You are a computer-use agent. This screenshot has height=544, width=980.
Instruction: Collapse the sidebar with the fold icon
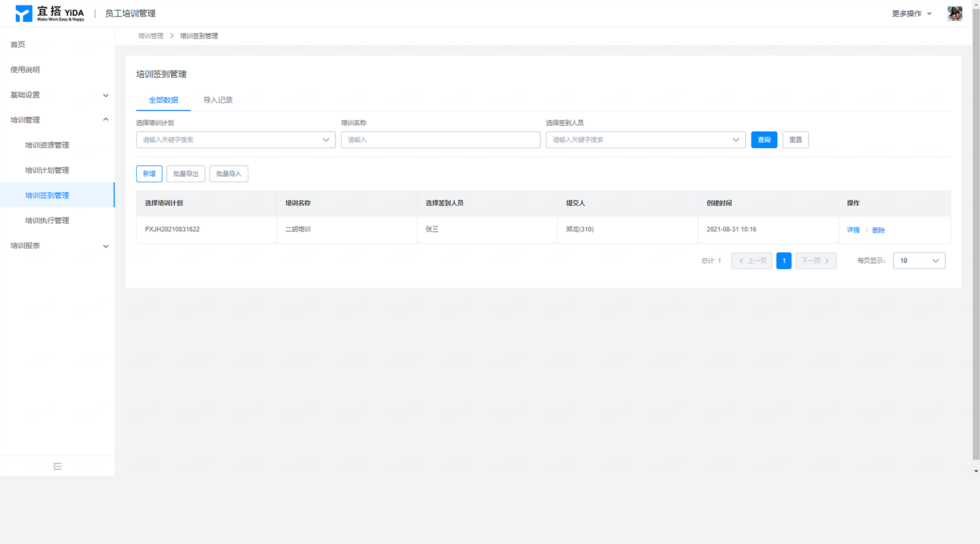pyautogui.click(x=57, y=466)
